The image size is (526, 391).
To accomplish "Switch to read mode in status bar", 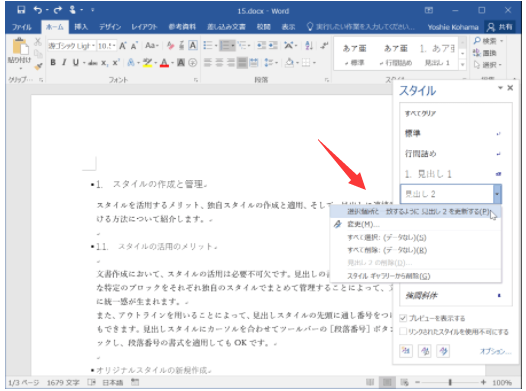I will click(370, 382).
